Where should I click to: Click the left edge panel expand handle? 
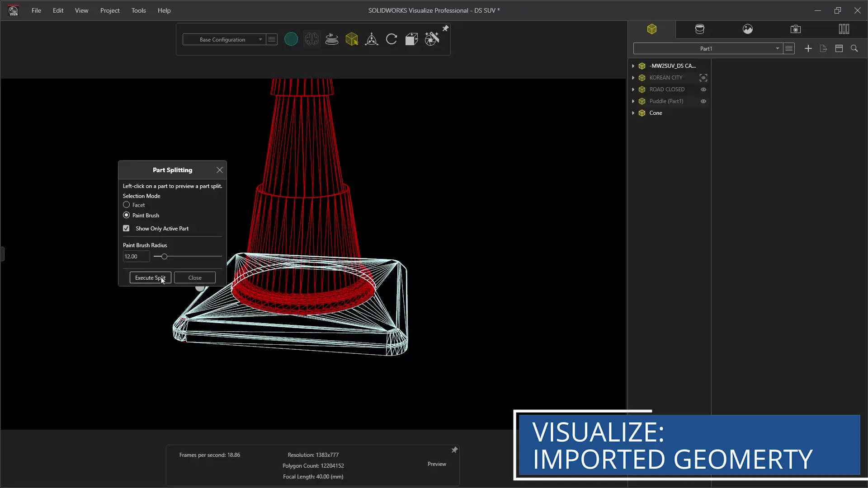[2, 254]
